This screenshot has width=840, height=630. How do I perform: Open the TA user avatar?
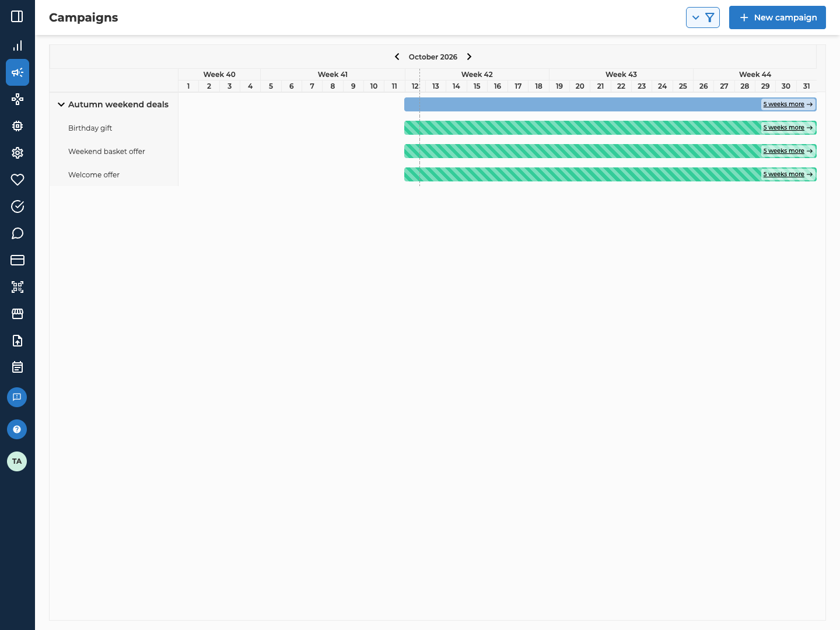(x=17, y=461)
